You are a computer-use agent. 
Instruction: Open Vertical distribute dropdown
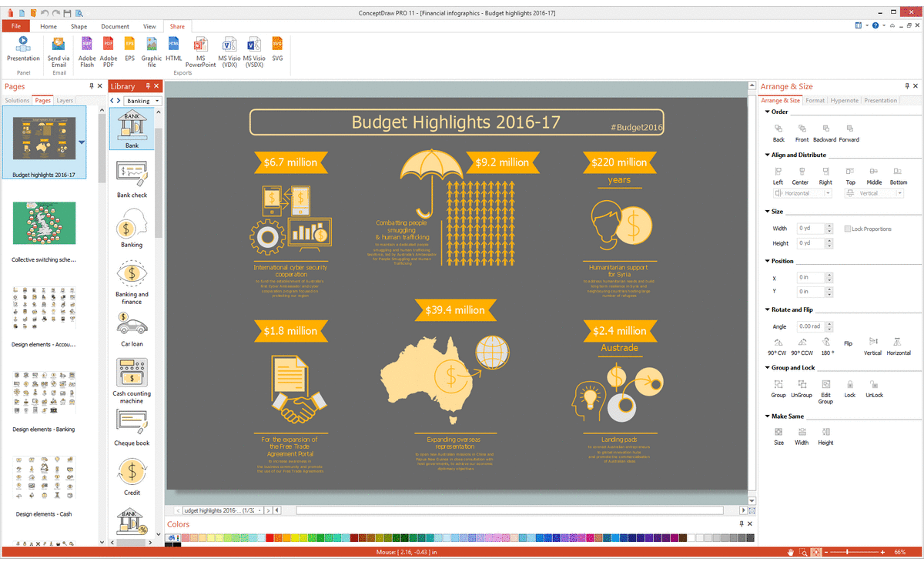pos(899,193)
